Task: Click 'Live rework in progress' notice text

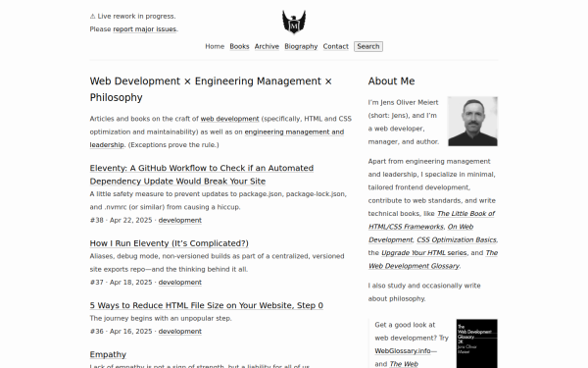Action: 132,16
